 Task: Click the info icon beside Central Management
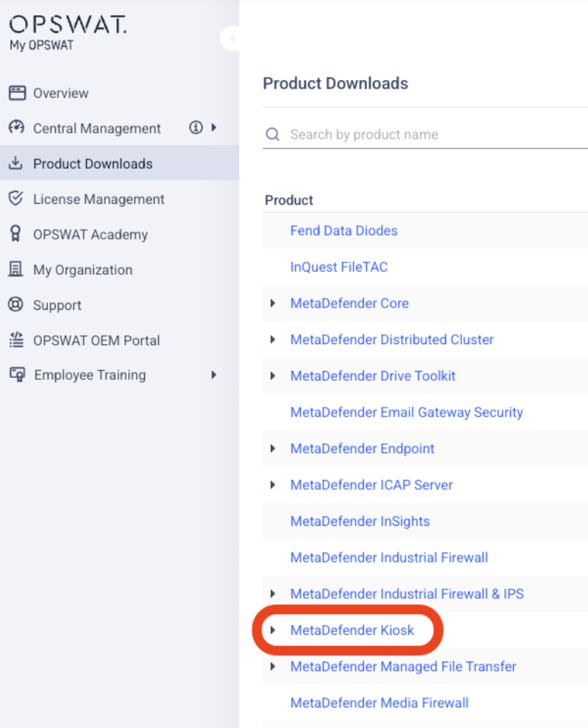click(x=196, y=128)
